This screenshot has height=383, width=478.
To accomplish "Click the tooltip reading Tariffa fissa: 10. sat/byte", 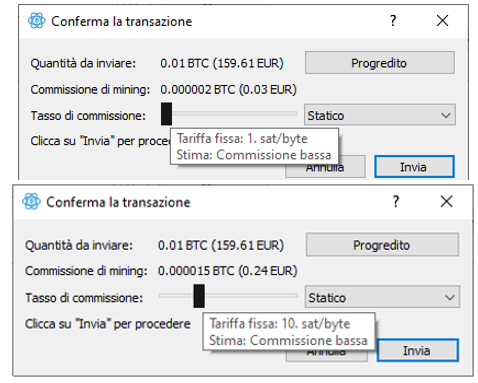I will tap(289, 331).
